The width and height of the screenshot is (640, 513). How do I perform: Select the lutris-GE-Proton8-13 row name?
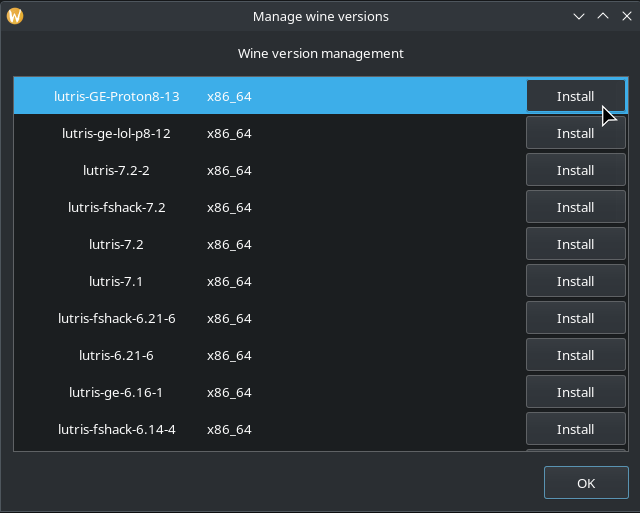pos(117,96)
